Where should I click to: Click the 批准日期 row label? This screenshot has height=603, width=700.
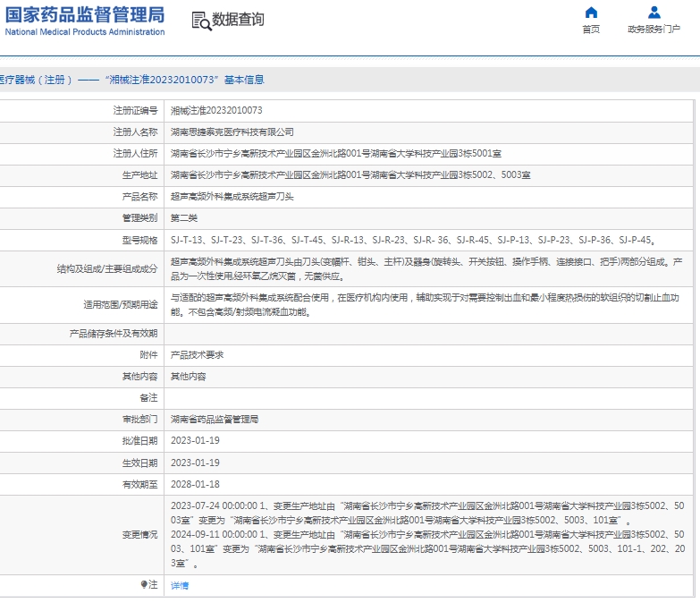tap(139, 441)
